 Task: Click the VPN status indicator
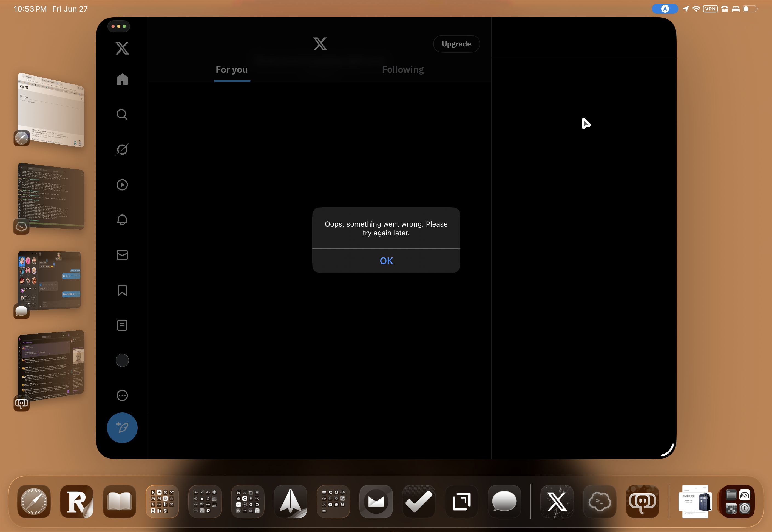pyautogui.click(x=710, y=9)
